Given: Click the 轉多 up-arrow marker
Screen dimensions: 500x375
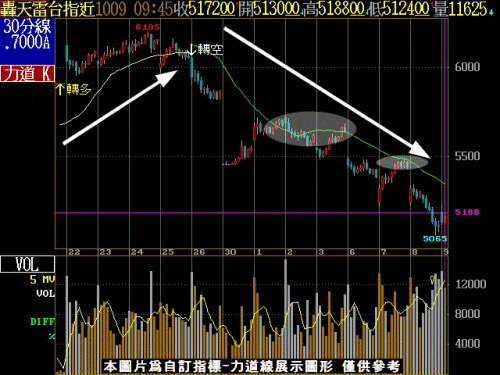Looking at the screenshot, I should tap(73, 89).
